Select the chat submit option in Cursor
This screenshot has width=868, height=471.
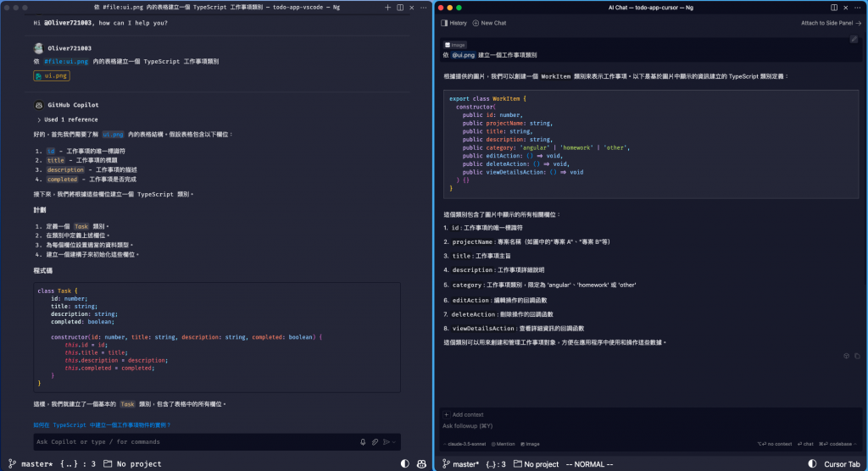[805, 444]
